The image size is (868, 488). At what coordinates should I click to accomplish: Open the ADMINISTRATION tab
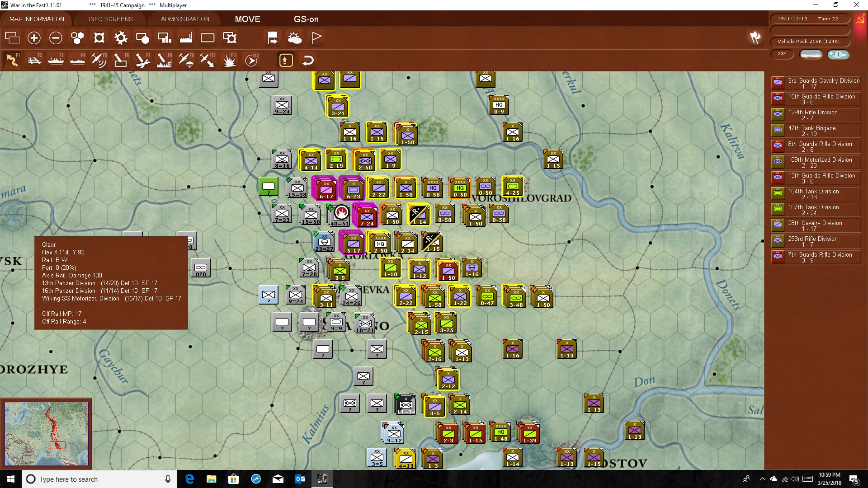[x=185, y=19]
